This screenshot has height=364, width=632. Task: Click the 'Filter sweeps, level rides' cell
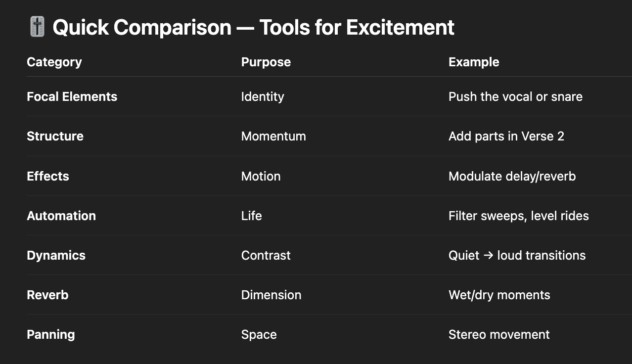tap(519, 216)
